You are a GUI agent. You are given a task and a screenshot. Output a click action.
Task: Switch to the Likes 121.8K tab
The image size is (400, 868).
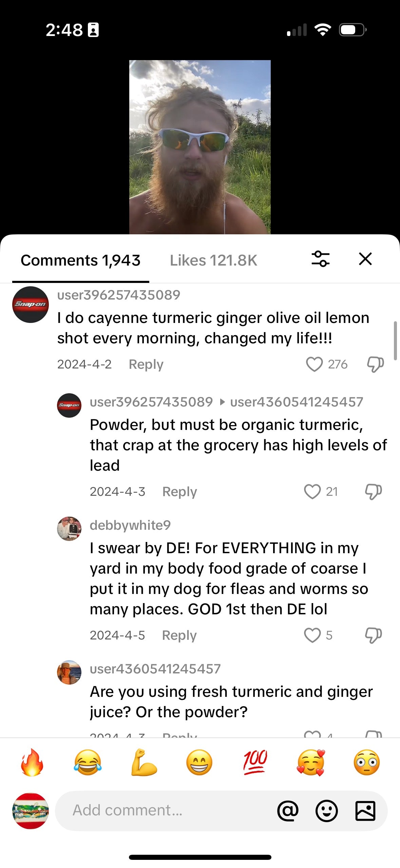tap(213, 260)
